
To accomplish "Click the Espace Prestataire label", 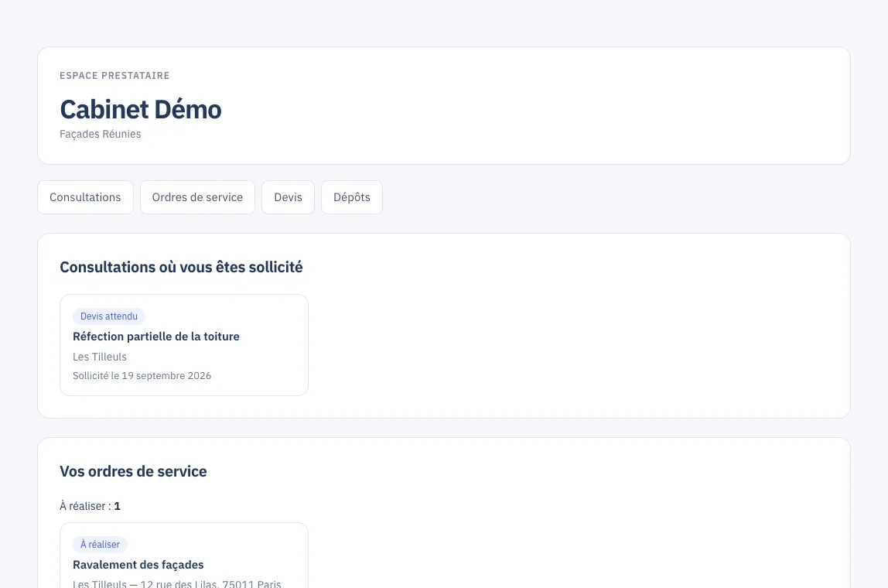I will [114, 76].
